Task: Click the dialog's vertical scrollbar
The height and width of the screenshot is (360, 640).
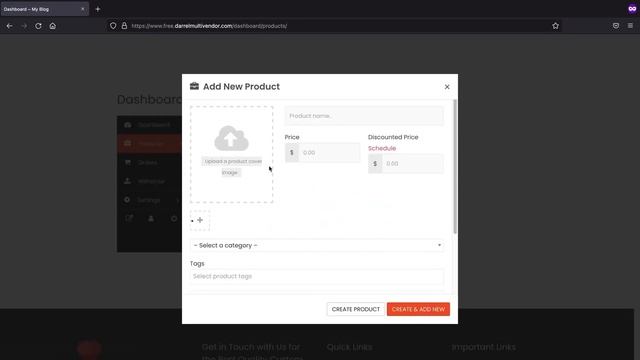Action: point(455,167)
